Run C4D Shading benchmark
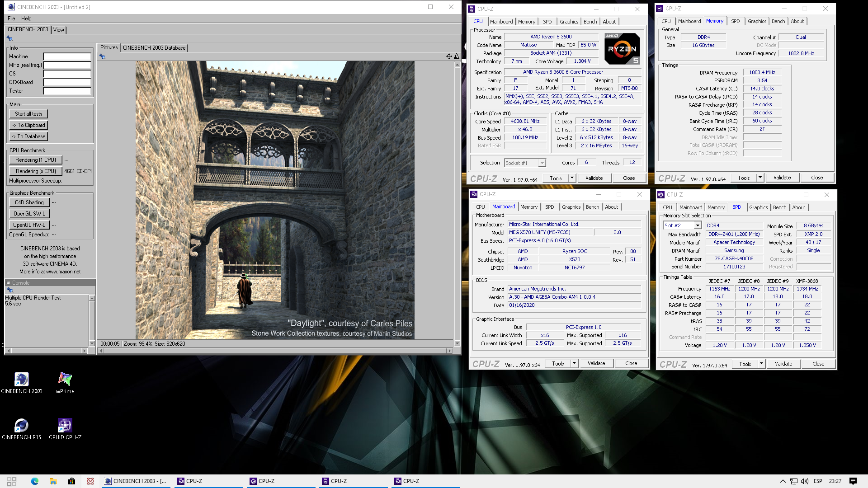 click(x=29, y=202)
